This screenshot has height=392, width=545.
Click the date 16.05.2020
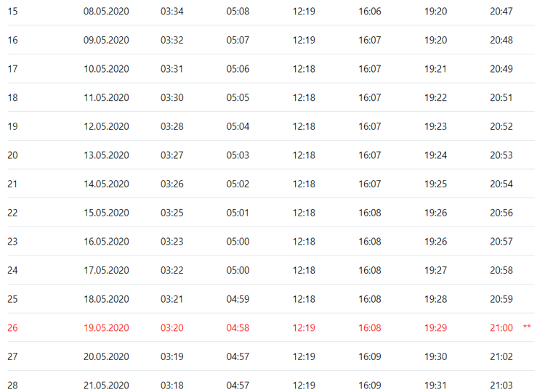[106, 241]
